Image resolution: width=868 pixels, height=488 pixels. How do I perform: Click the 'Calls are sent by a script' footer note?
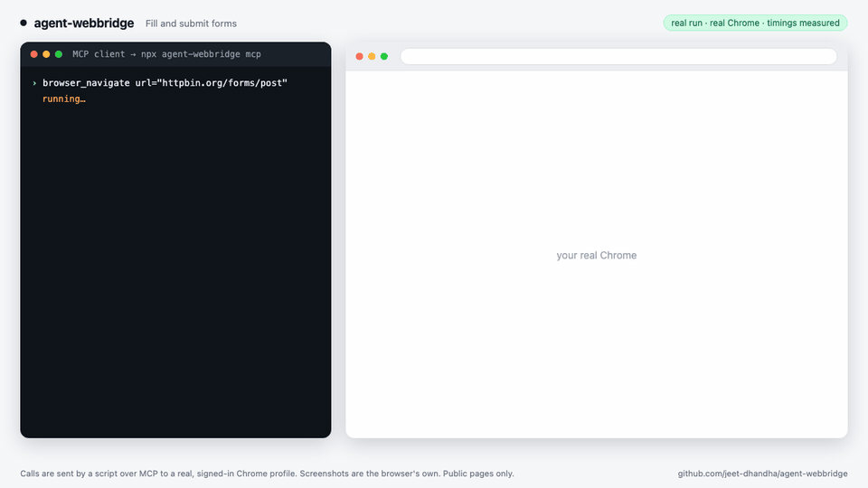coord(267,474)
